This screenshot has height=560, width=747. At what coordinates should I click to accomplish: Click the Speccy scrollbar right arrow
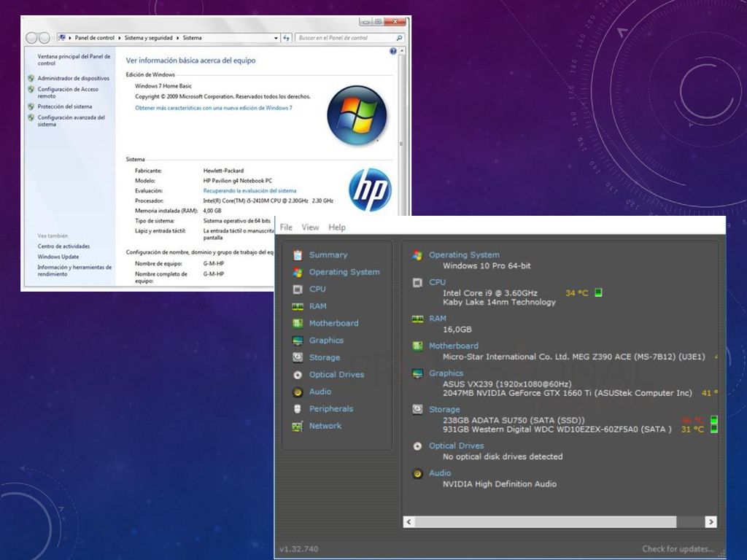click(x=711, y=522)
